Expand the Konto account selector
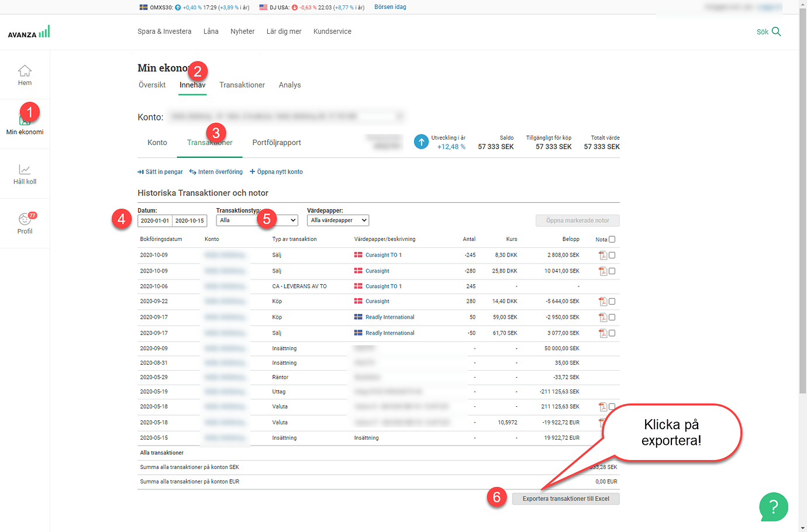 click(x=287, y=117)
